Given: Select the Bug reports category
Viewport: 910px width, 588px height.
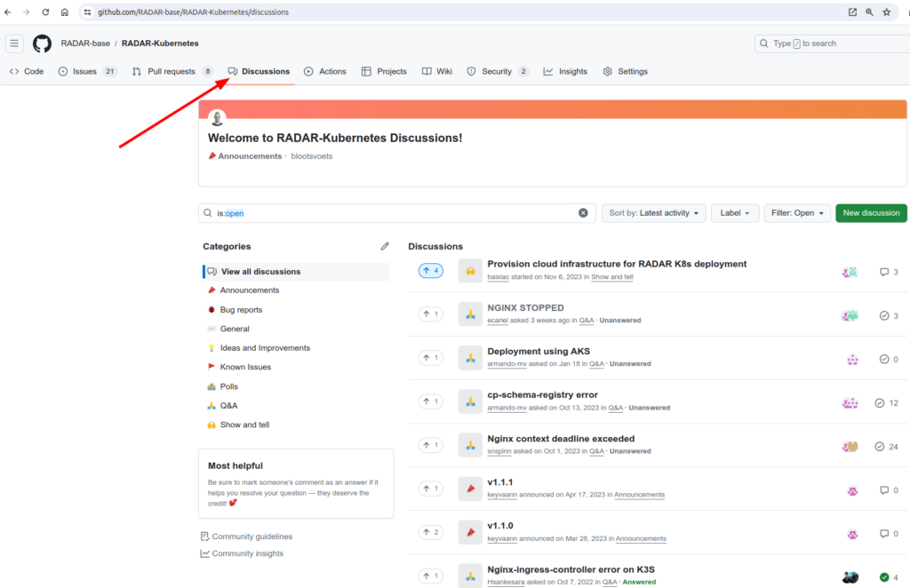Looking at the screenshot, I should click(241, 310).
